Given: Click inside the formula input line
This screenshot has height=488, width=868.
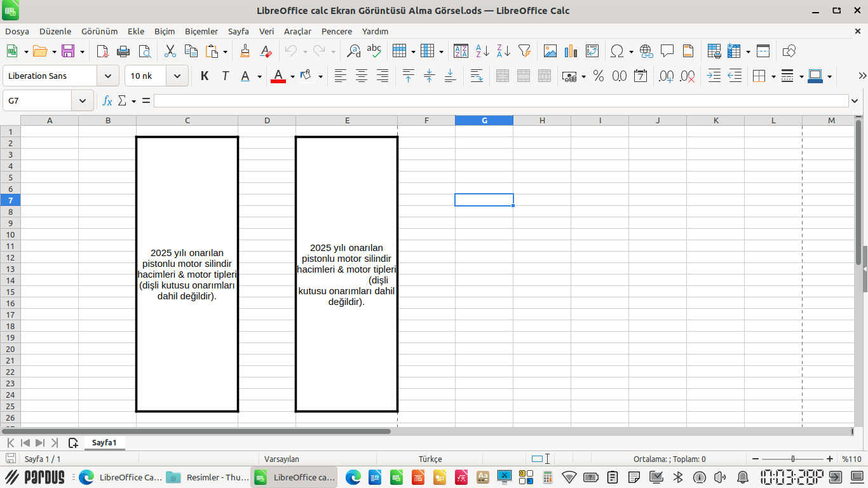Looking at the screenshot, I should point(501,101).
